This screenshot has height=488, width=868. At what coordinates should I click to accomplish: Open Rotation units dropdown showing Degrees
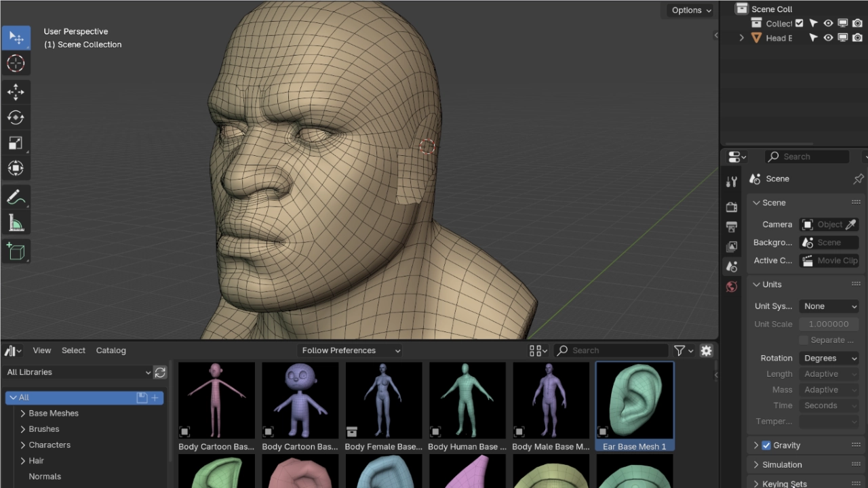(x=829, y=358)
